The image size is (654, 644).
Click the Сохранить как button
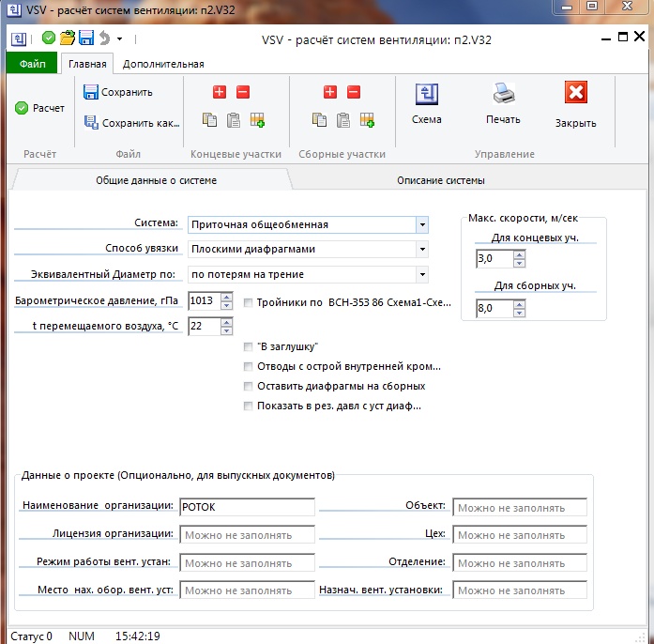(x=131, y=123)
